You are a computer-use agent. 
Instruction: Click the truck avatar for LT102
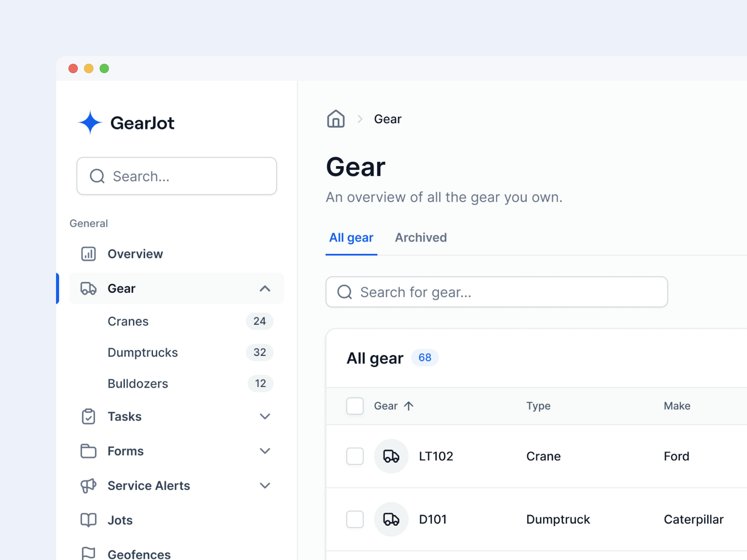tap(391, 456)
